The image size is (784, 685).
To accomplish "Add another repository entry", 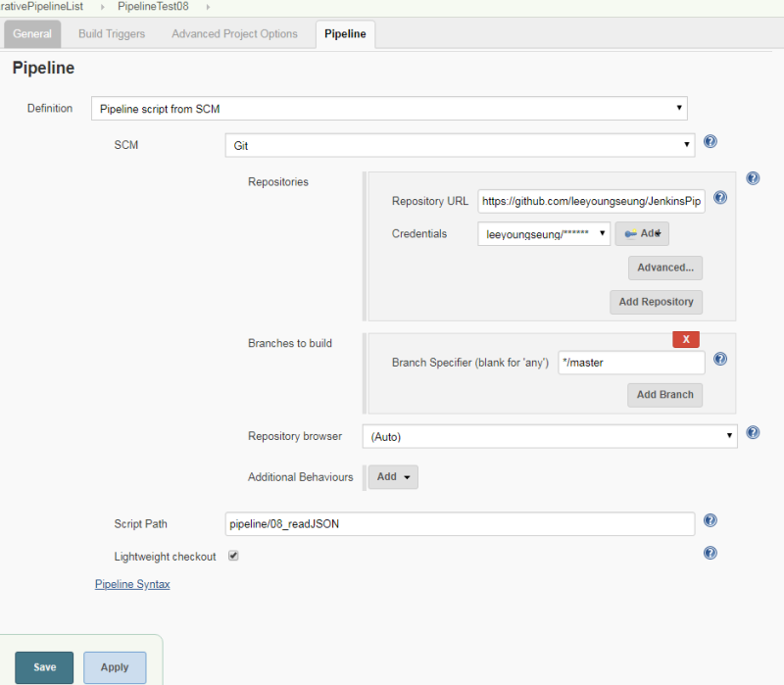I will 656,302.
